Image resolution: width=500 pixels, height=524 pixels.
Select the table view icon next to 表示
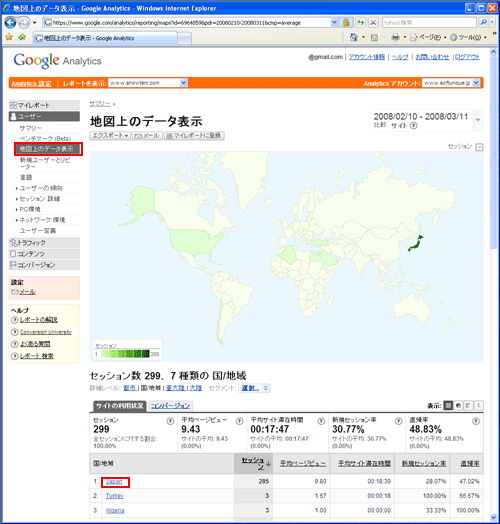449,405
